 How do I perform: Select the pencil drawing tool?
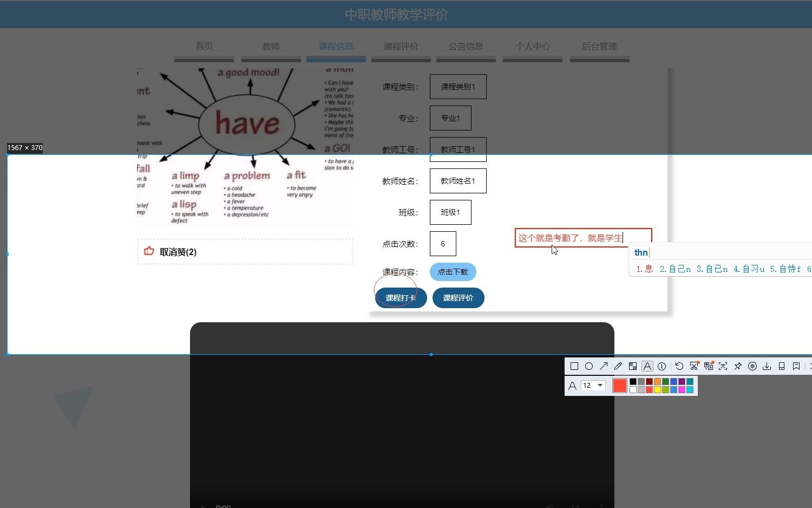point(618,366)
